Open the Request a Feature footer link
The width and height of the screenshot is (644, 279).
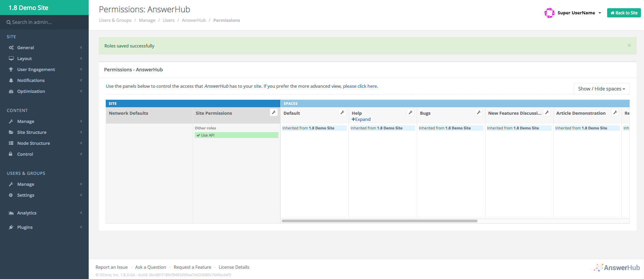[x=192, y=267]
